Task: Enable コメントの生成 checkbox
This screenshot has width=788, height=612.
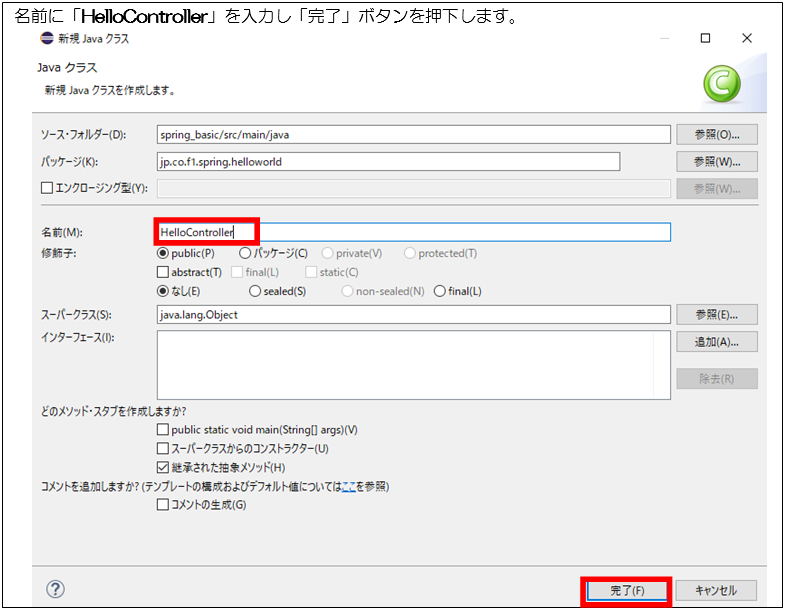Action: click(163, 505)
